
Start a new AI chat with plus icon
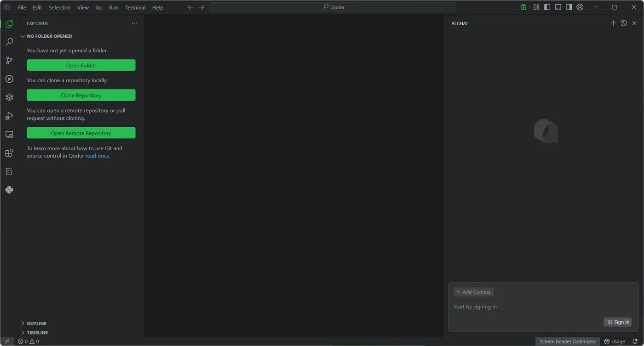(613, 23)
